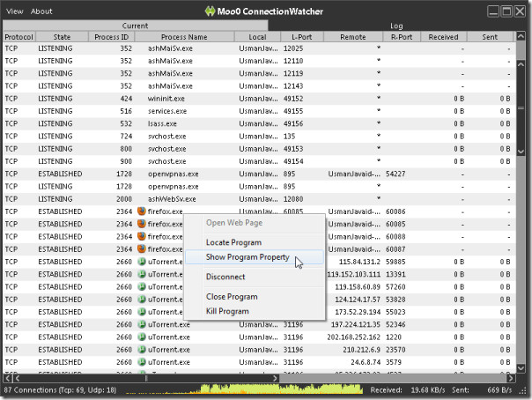This screenshot has width=532, height=400.
Task: Click Firefox icon in R-Port 60087 row
Action: [x=142, y=249]
